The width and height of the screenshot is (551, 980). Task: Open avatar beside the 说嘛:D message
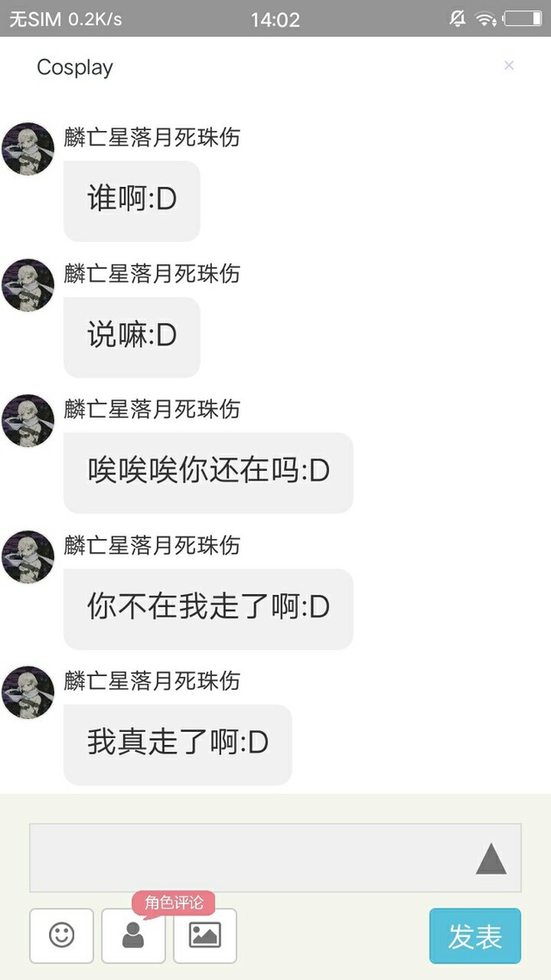coord(28,285)
